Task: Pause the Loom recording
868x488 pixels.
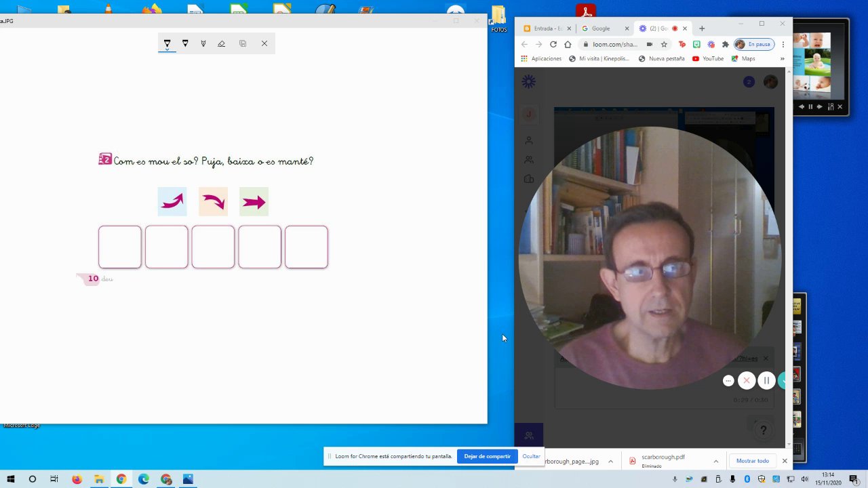Action: (x=766, y=380)
